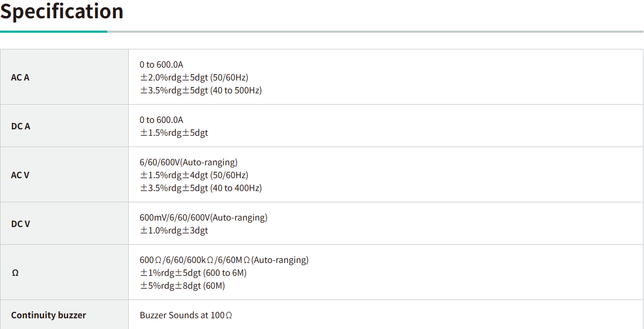Image resolution: width=644 pixels, height=329 pixels.
Task: Select the DC A ±1.5%rdg±5dgt accuracy
Action: point(174,133)
